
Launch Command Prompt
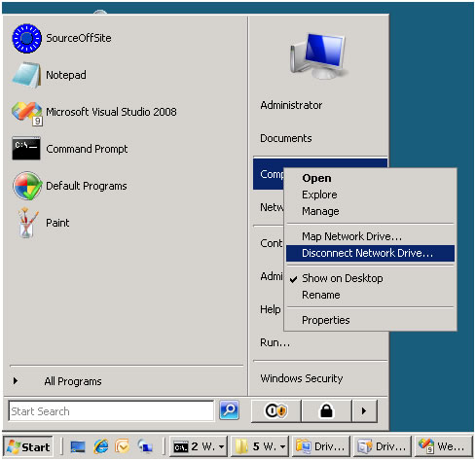pyautogui.click(x=70, y=149)
